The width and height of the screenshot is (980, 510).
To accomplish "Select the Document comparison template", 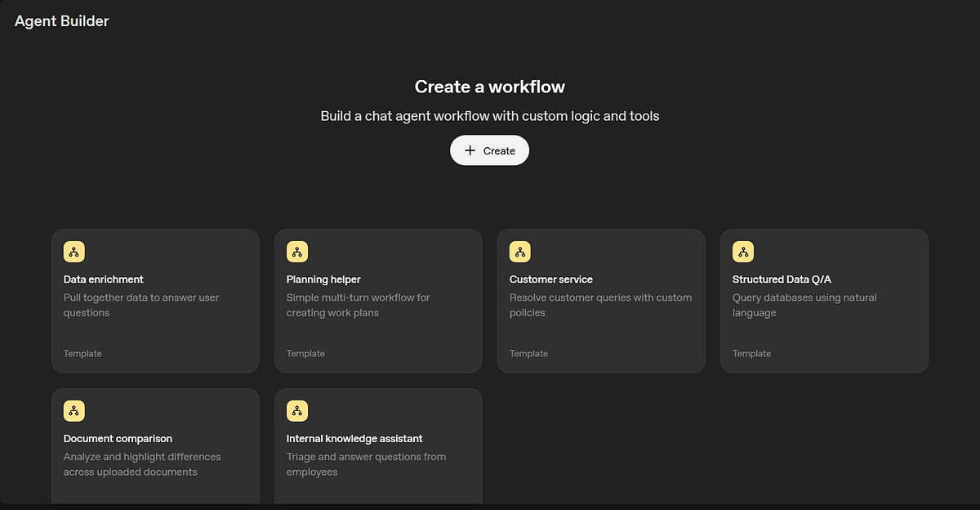I will click(155, 445).
